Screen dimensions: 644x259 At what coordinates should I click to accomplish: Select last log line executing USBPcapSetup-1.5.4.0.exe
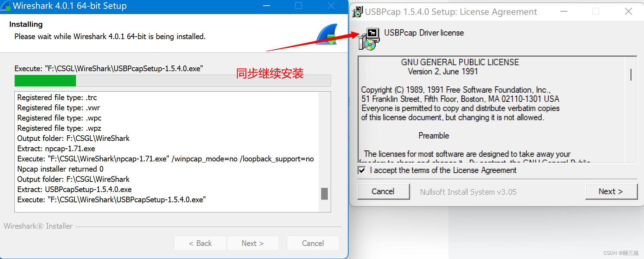[x=111, y=200]
